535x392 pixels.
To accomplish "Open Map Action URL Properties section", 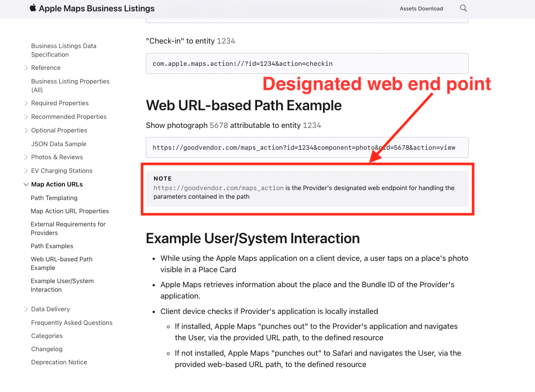I will coord(69,211).
